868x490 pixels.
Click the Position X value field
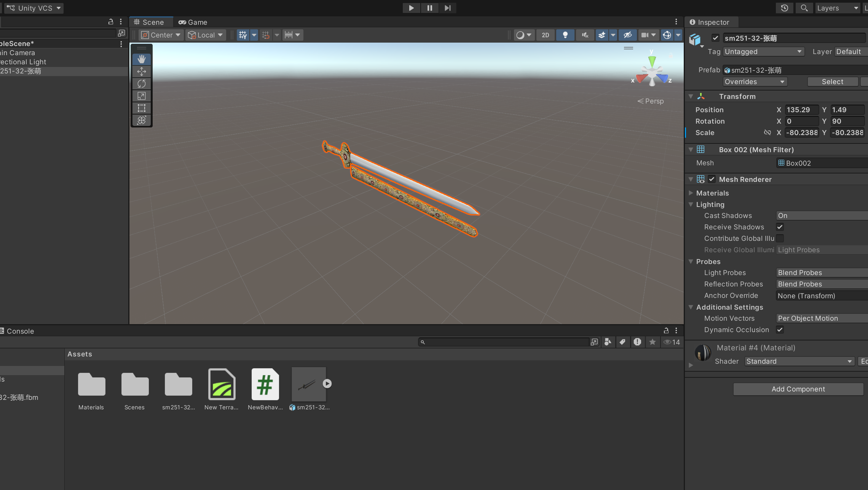(802, 110)
